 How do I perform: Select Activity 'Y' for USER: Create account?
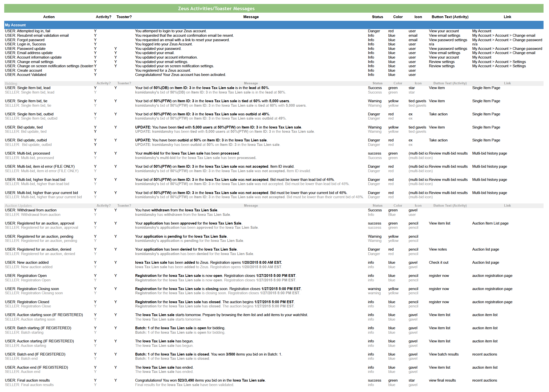pos(95,70)
